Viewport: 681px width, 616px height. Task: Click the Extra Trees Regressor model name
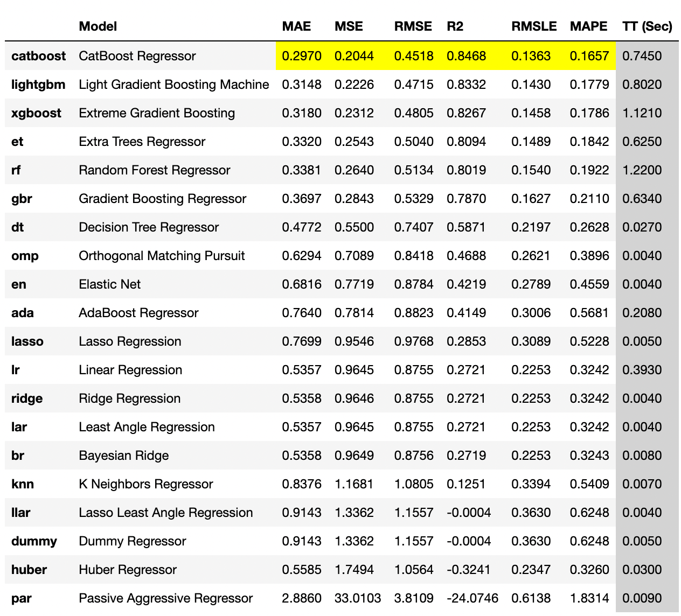[x=142, y=142]
